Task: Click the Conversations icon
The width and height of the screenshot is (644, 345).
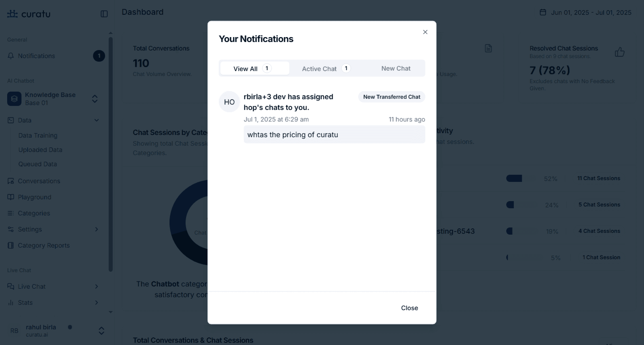Action: tap(11, 181)
